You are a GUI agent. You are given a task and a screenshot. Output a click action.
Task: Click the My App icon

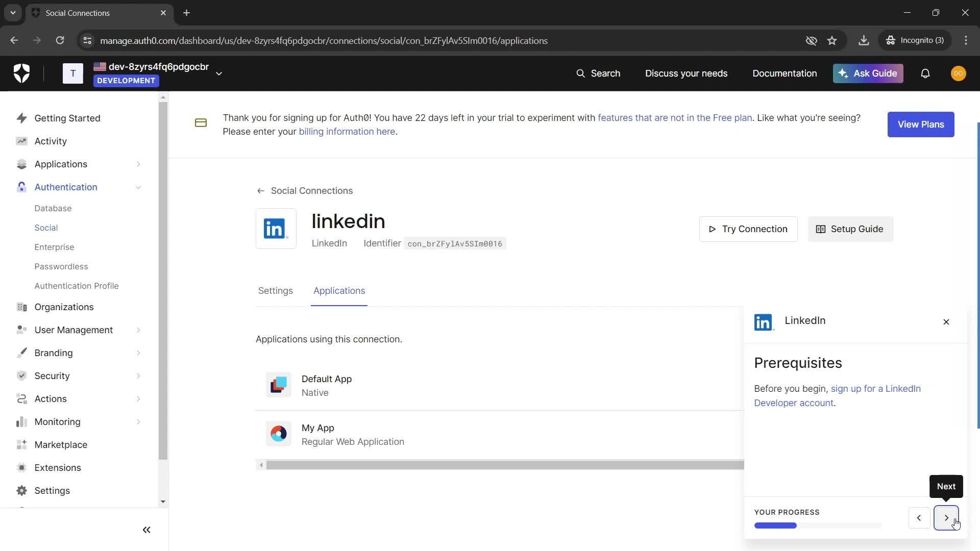coord(278,434)
